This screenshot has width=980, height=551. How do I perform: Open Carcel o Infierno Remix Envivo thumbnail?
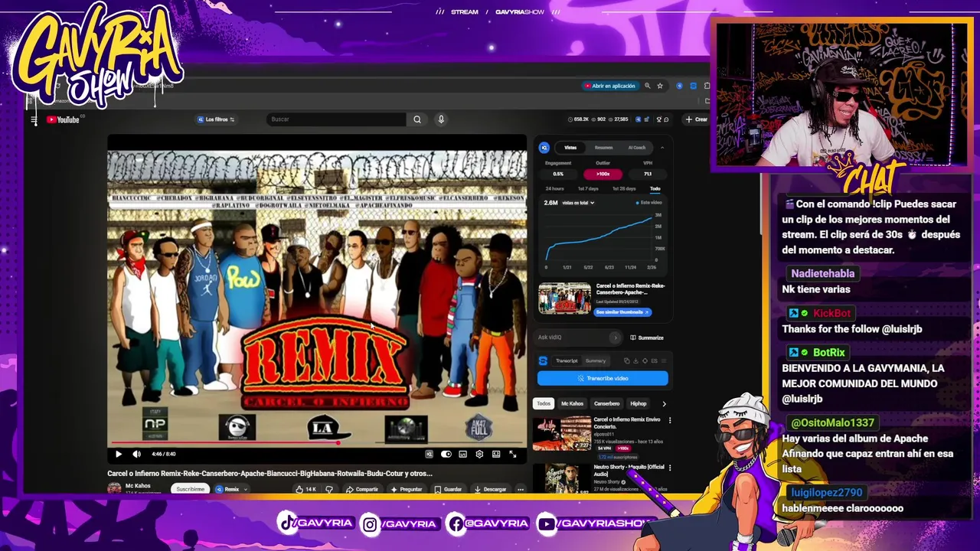tap(562, 434)
